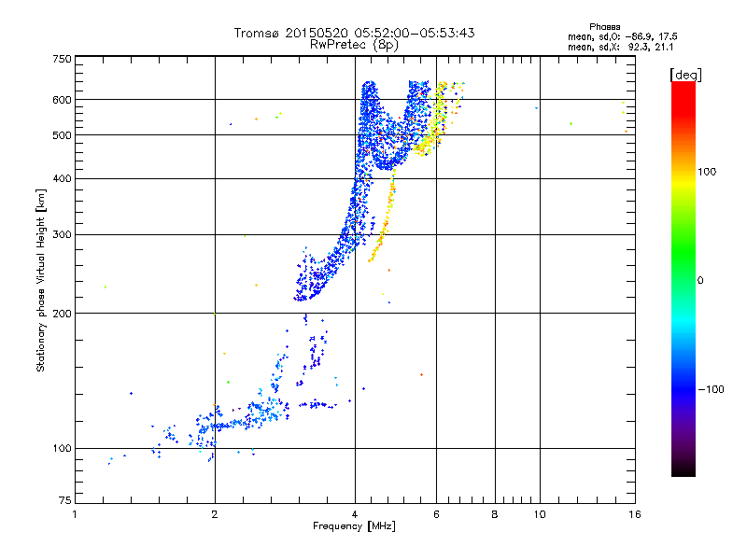This screenshot has height=560, width=747.
Task: Click the colorbar '-100' tick label
Action: [x=711, y=389]
